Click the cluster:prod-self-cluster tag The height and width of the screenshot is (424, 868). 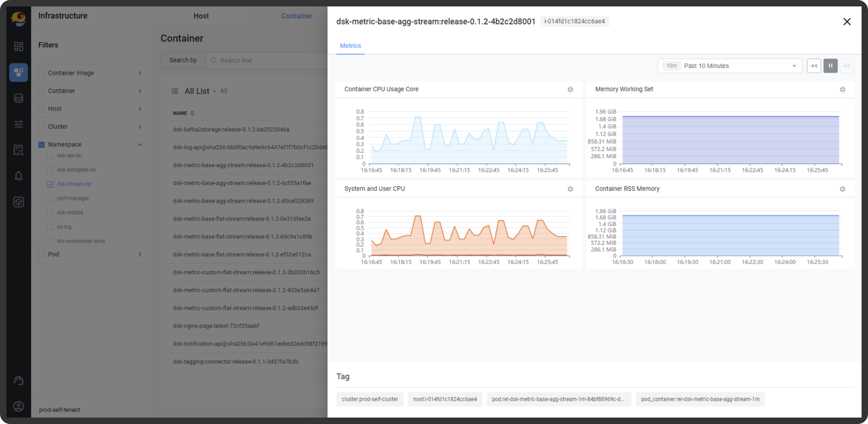click(370, 399)
